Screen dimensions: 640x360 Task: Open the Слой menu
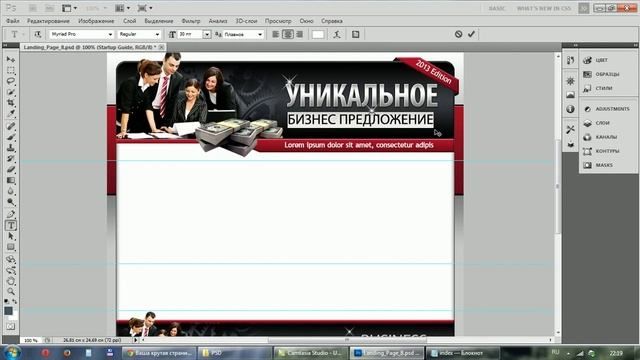click(129, 21)
